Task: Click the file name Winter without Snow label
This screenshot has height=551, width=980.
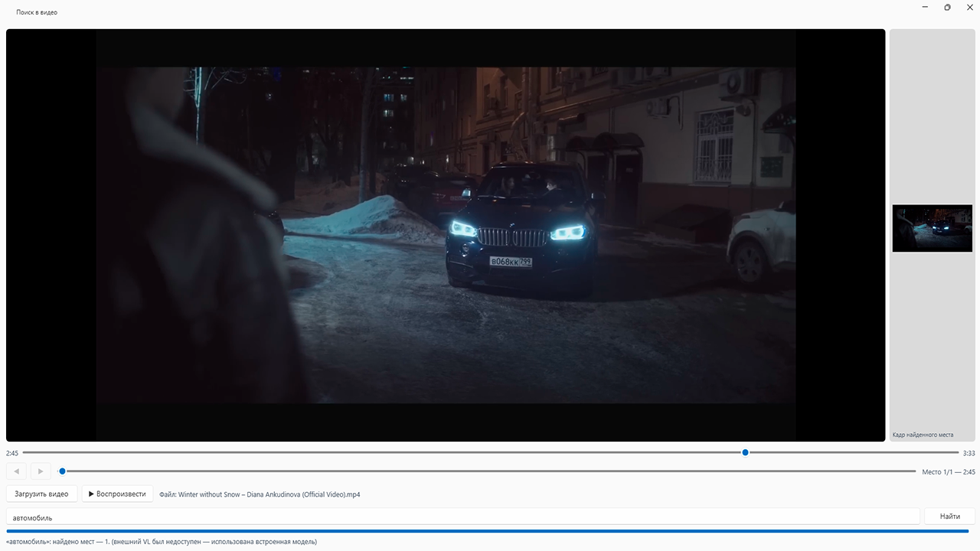Action: pyautogui.click(x=260, y=494)
